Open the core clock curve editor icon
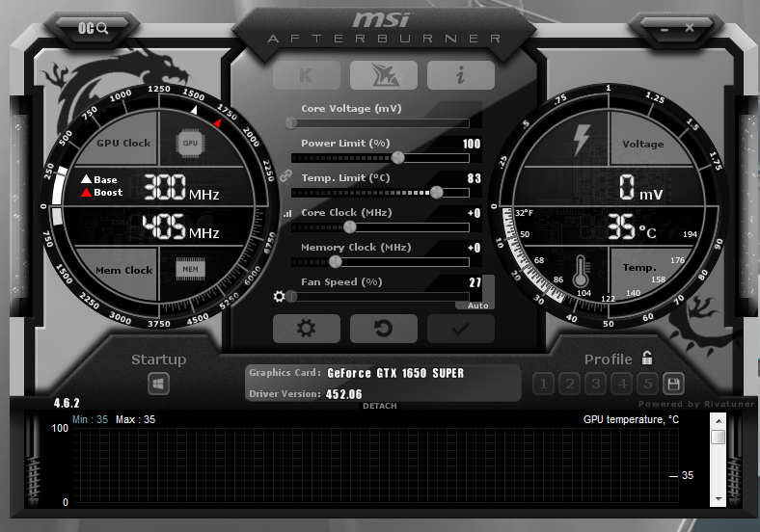Screen dimensions: 760x532 (287, 213)
